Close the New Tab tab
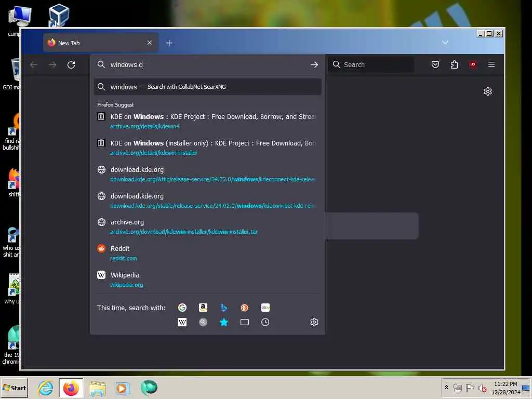This screenshot has width=532, height=399. coord(150,43)
